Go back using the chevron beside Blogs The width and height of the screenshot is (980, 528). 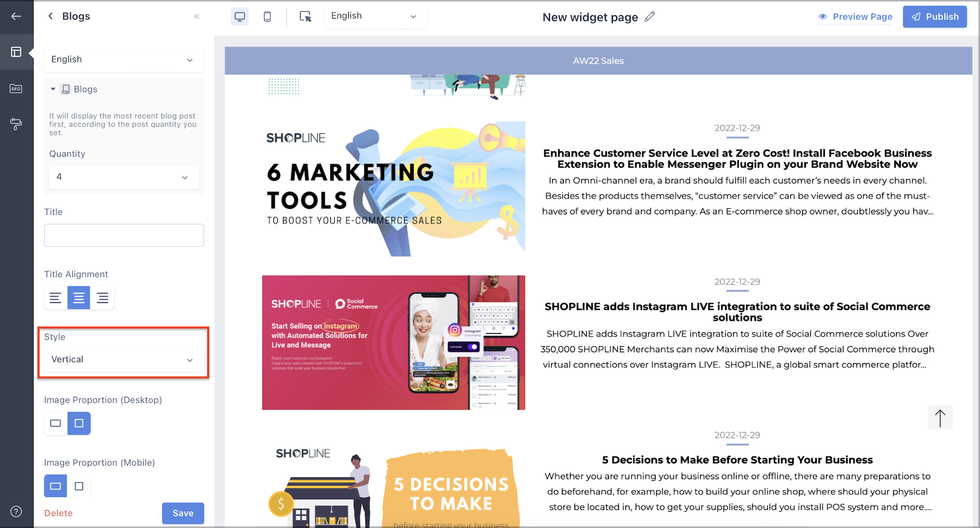tap(50, 16)
